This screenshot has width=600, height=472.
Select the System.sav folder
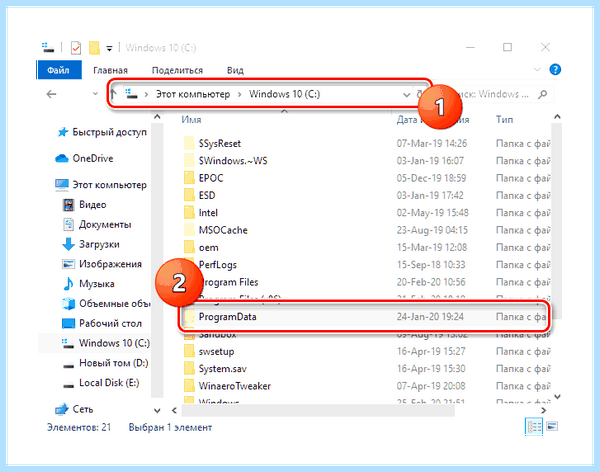(x=222, y=369)
